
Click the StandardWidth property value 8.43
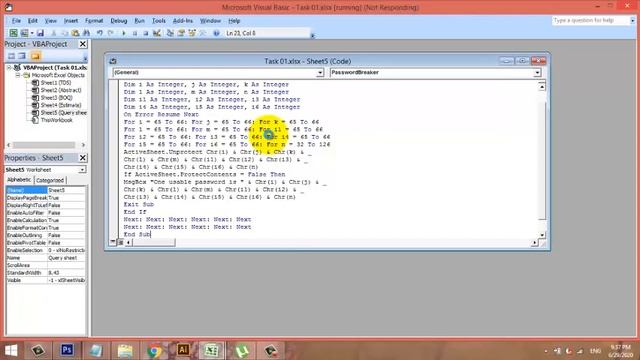[x=67, y=273]
